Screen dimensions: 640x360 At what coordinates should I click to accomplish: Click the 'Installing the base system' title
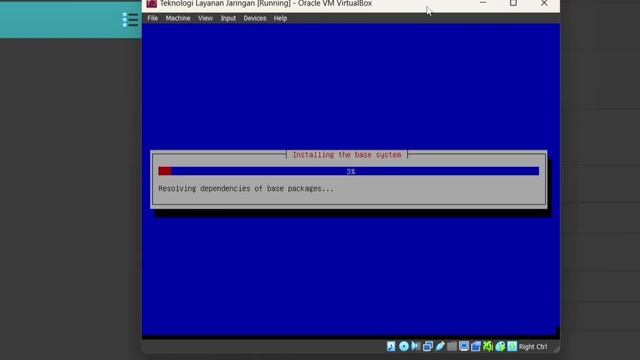(347, 155)
